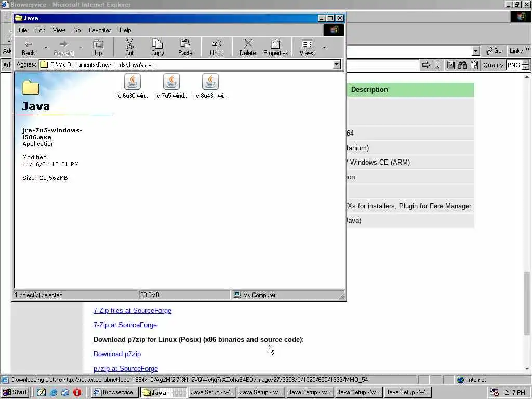Image resolution: width=532 pixels, height=399 pixels.
Task: Open the Edit menu
Action: [x=39, y=30]
